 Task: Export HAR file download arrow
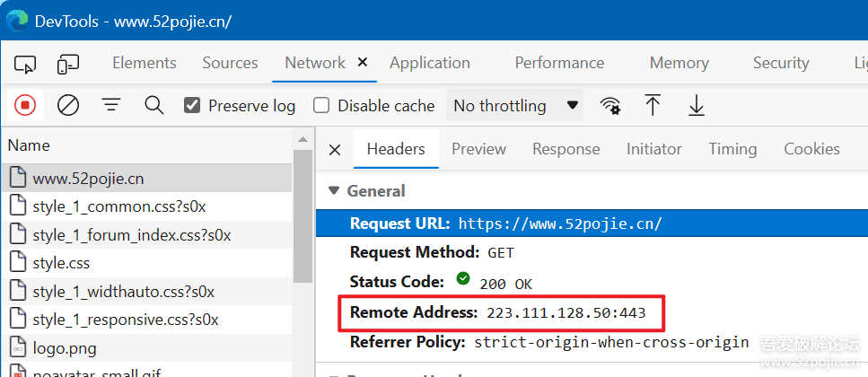[696, 105]
